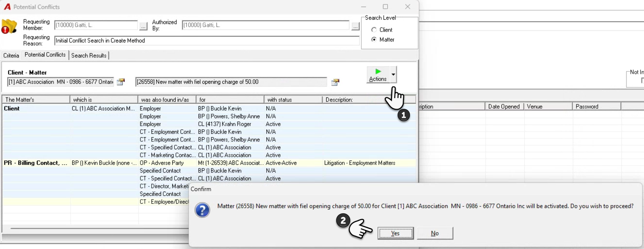The width and height of the screenshot is (644, 249).
Task: Open the Potential Conflicts tab
Action: [x=45, y=55]
